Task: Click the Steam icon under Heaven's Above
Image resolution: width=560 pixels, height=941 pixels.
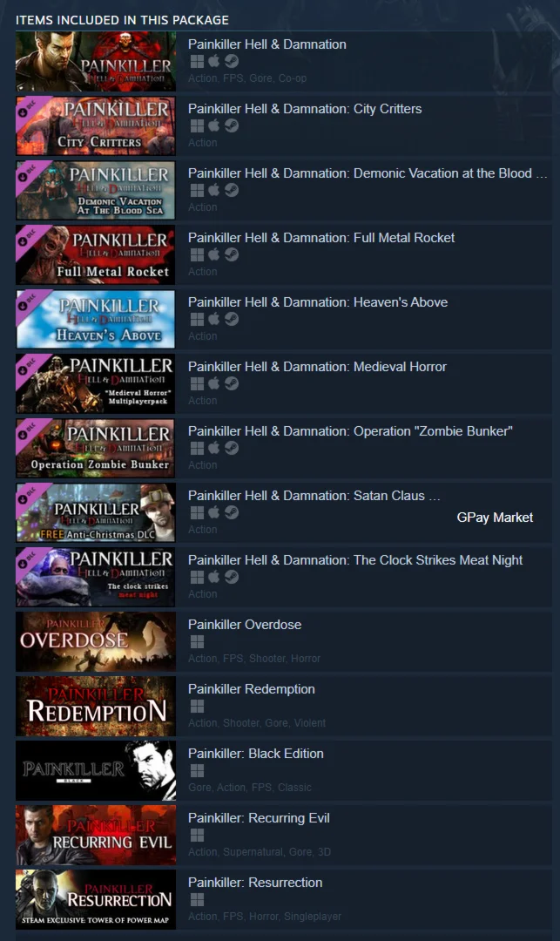Action: click(x=232, y=319)
